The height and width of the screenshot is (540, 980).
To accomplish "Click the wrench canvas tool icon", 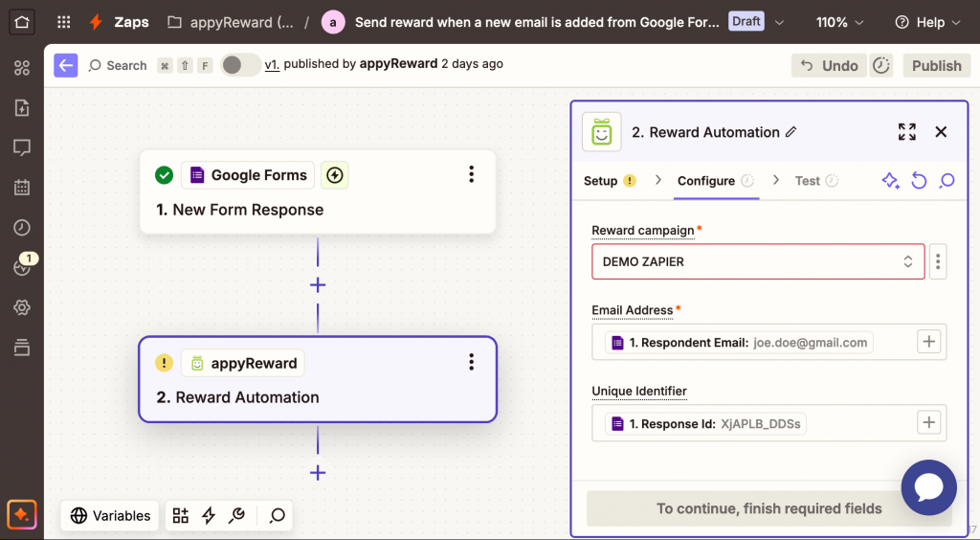I will pos(237,516).
